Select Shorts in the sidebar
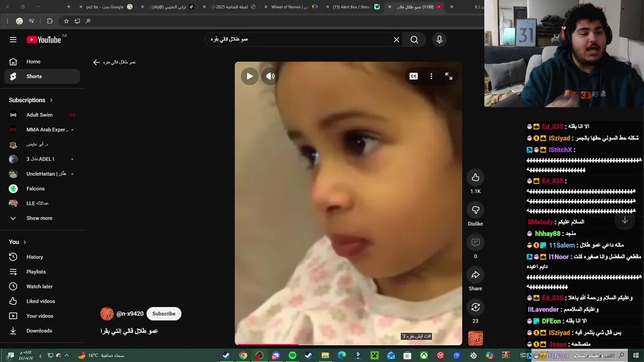Viewport: 644px width, 362px height. [42, 76]
